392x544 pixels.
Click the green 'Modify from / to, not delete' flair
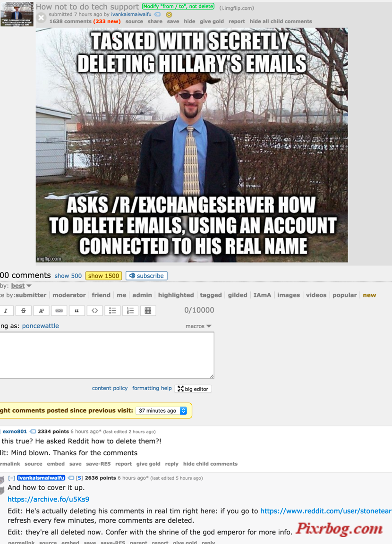point(179,7)
